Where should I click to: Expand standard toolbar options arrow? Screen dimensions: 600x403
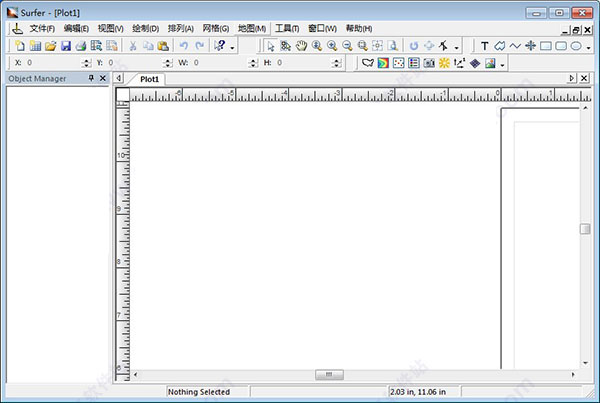tap(232, 48)
